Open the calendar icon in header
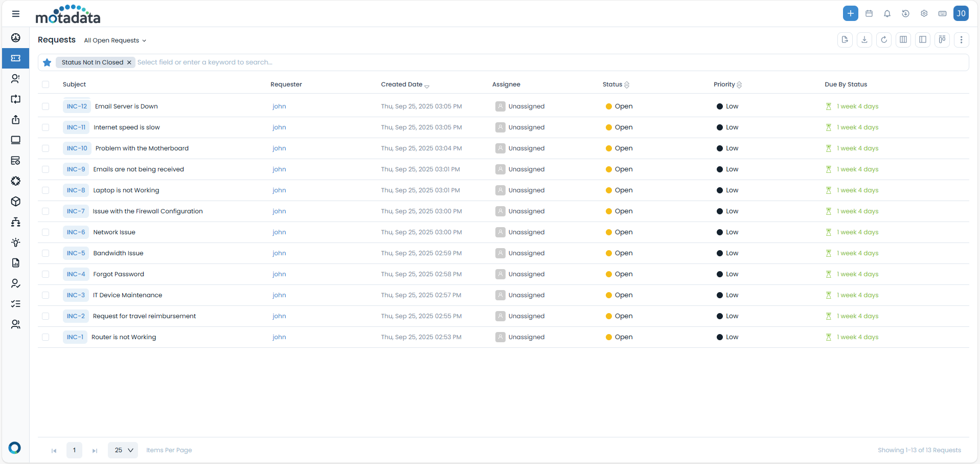The image size is (980, 464). pyautogui.click(x=869, y=14)
